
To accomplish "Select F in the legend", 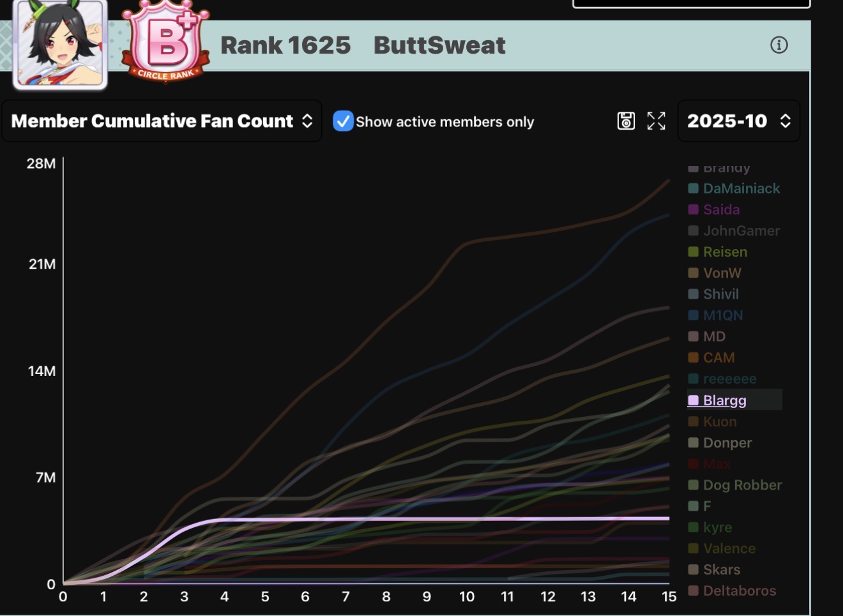I will pyautogui.click(x=699, y=506).
